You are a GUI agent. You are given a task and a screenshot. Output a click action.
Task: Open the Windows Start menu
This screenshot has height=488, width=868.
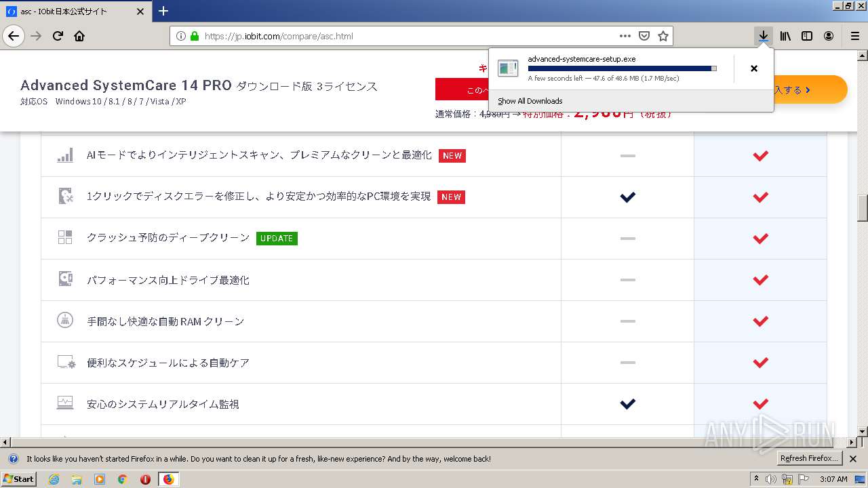(x=18, y=479)
